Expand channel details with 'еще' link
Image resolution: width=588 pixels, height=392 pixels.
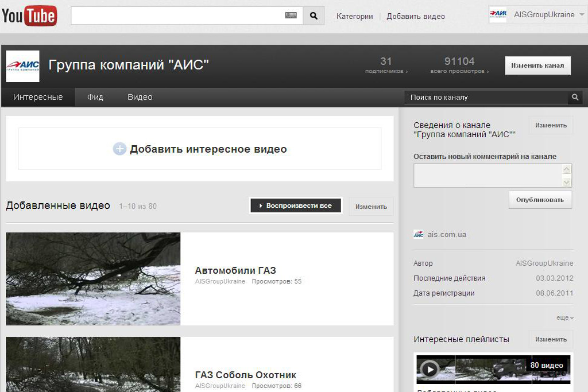(x=564, y=317)
